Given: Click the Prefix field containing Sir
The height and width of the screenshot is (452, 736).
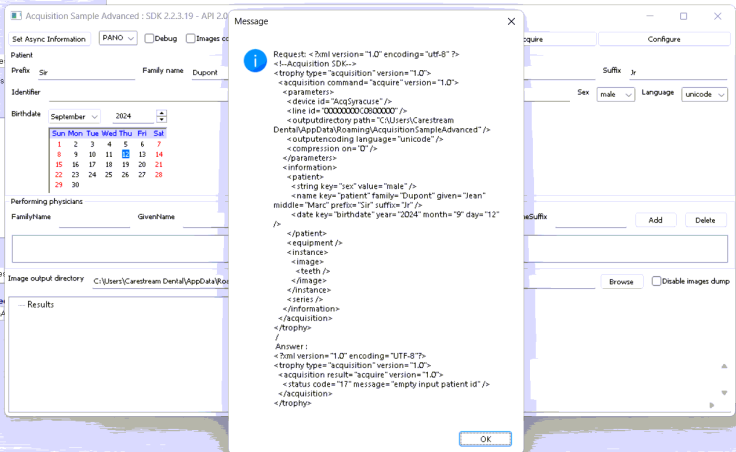Looking at the screenshot, I should 86,73.
